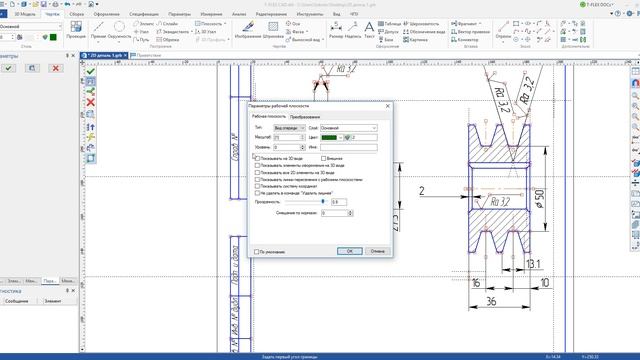Viewport: 640px width, 360px height.
Task: Check Показывать линии пересечения с рабочими плоскостями
Action: point(258,180)
